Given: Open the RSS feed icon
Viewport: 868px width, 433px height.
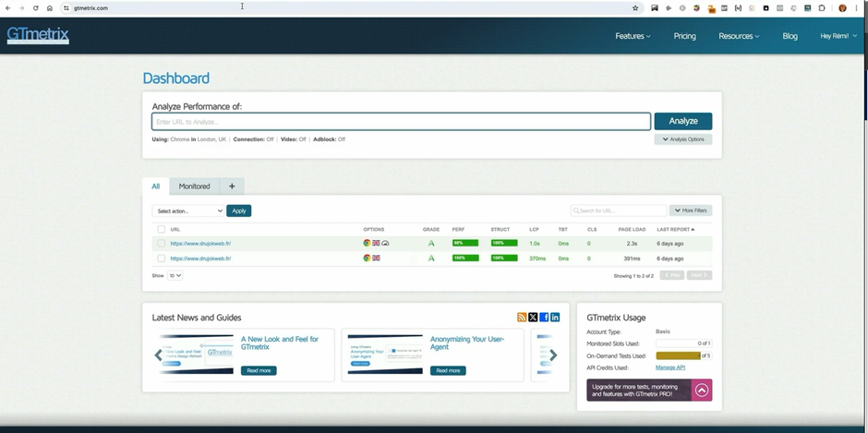Looking at the screenshot, I should [x=522, y=317].
